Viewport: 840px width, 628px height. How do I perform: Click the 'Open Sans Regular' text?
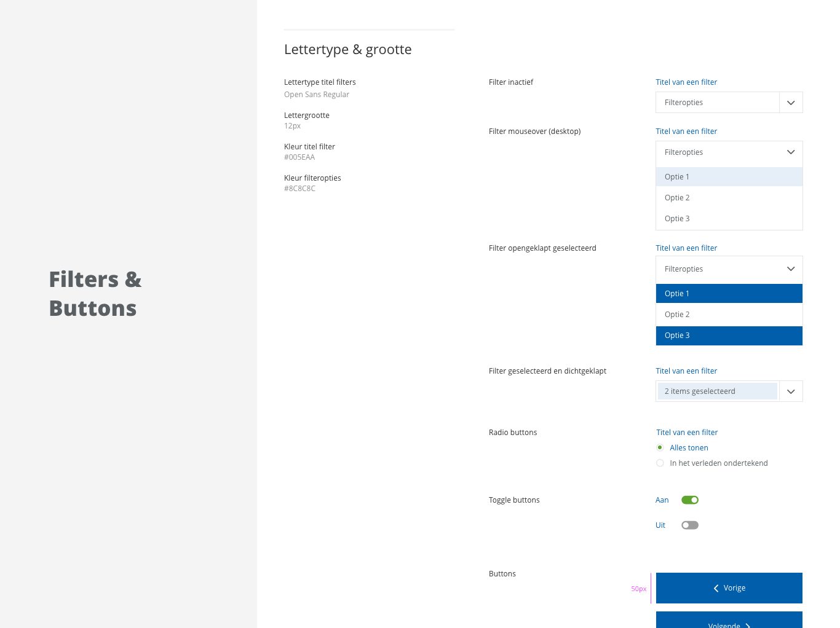317,94
